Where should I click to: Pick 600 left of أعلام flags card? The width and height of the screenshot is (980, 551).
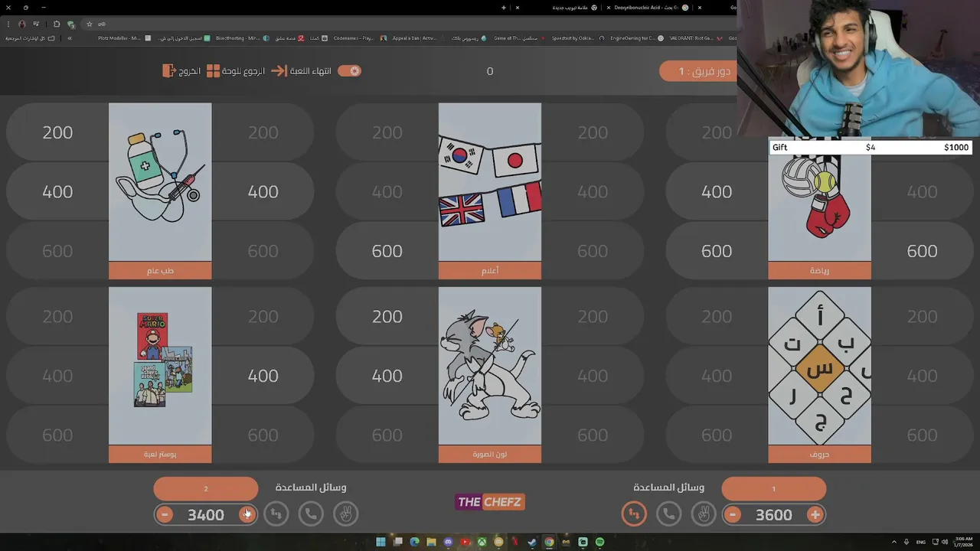coord(387,250)
